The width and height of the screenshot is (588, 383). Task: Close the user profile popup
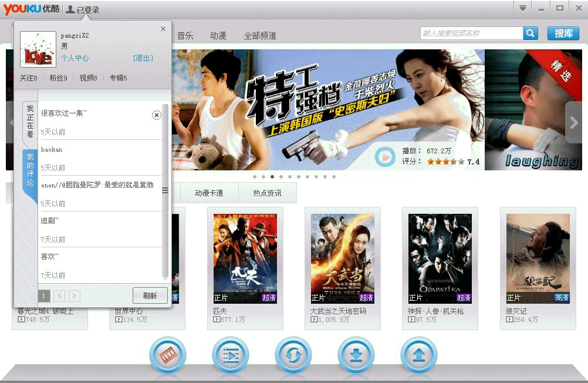tap(163, 29)
